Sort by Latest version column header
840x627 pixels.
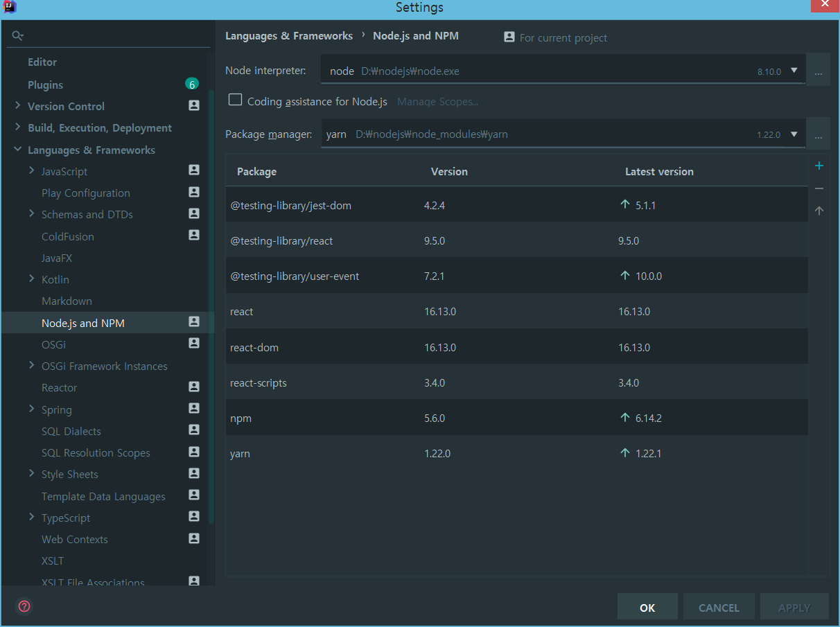[659, 172]
